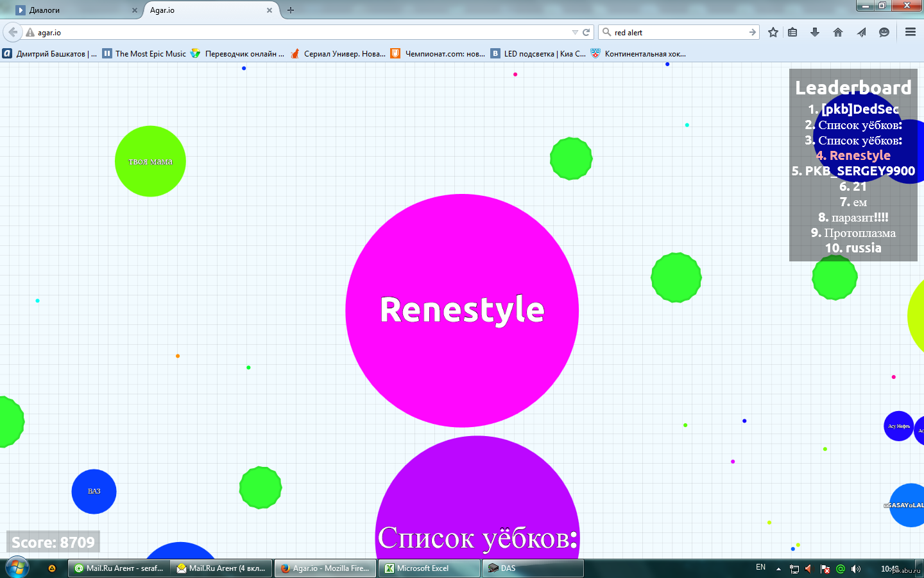This screenshot has width=924, height=578.
Task: Close the Agar.io tab
Action: (269, 10)
